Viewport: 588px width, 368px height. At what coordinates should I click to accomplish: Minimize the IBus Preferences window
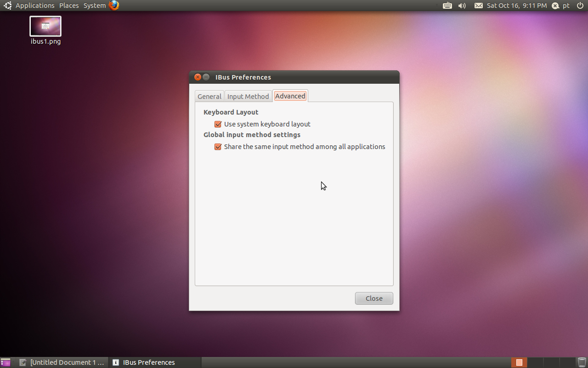click(206, 77)
